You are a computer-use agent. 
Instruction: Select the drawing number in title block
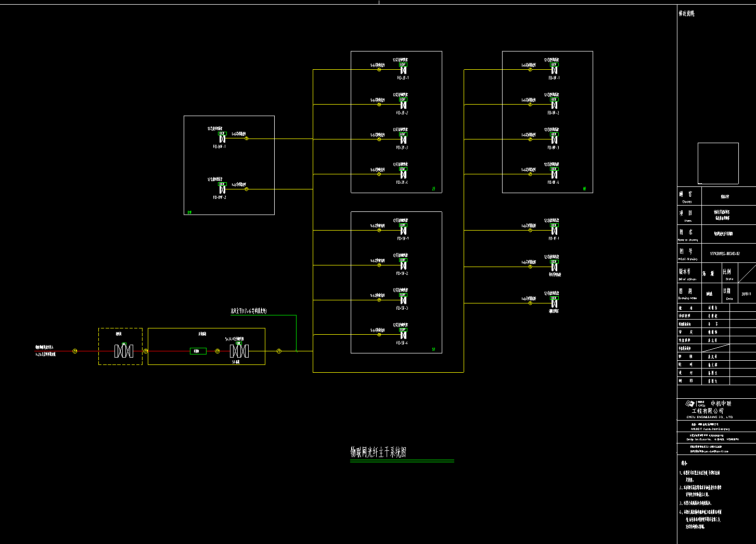click(725, 254)
